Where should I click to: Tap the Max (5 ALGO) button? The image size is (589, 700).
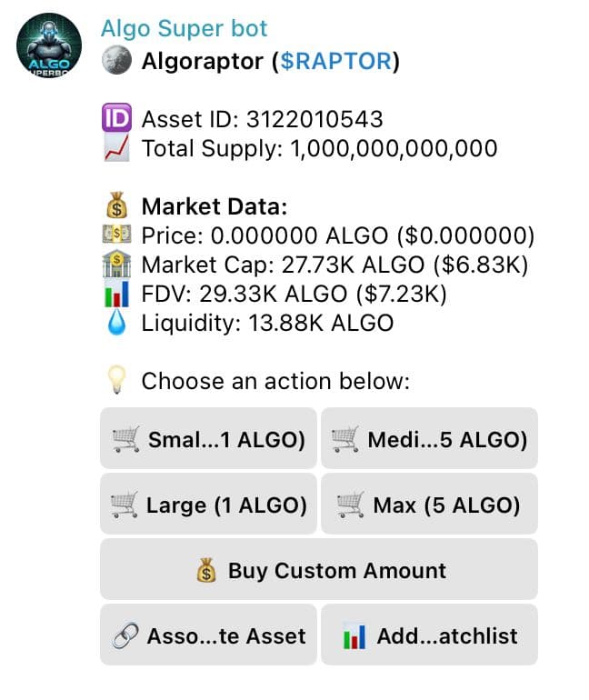pyautogui.click(x=429, y=505)
